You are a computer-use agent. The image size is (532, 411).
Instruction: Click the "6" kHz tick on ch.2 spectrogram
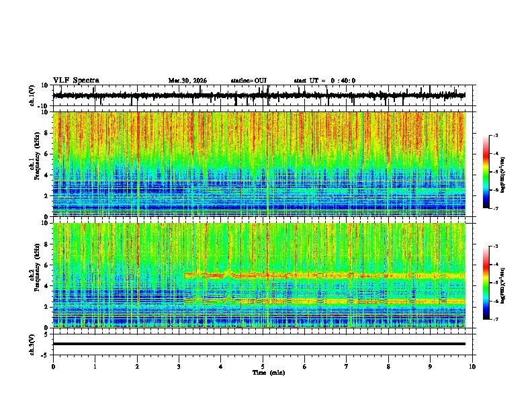click(x=46, y=265)
